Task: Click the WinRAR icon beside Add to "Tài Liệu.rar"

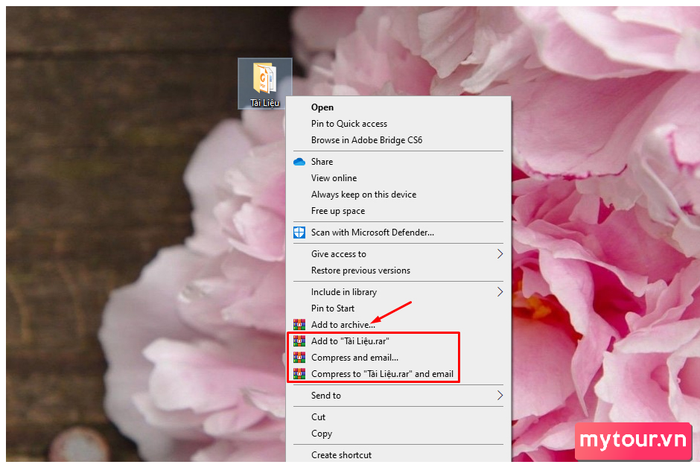Action: coord(299,341)
